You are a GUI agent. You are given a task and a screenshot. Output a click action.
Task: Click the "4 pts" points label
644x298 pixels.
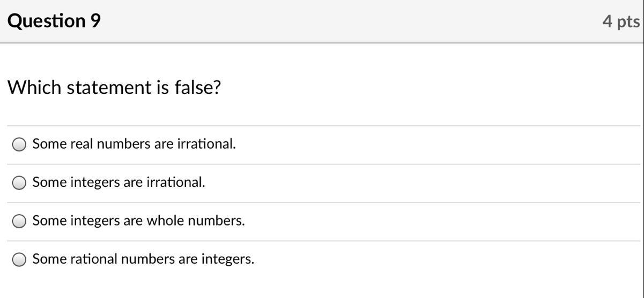(621, 21)
